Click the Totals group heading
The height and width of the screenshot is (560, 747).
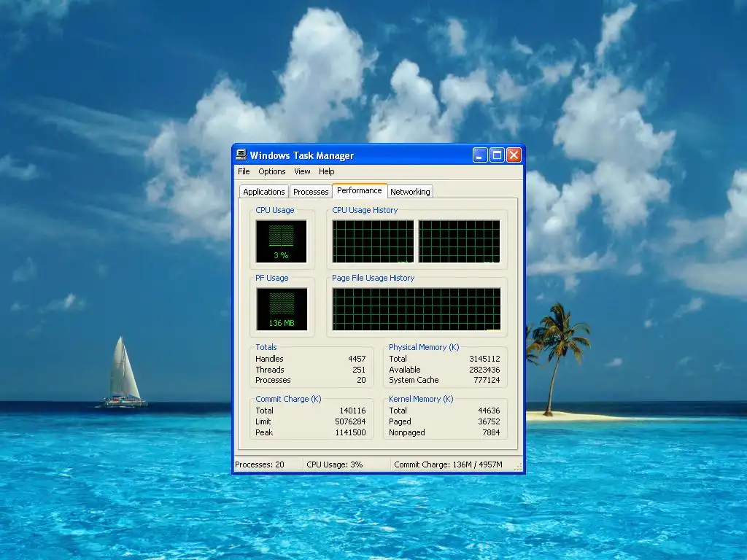266,347
